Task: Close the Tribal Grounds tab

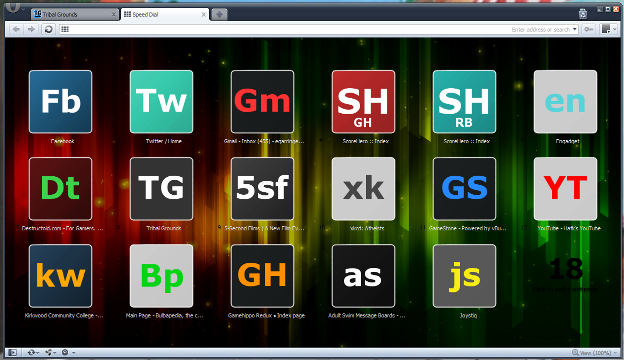Action: [x=113, y=15]
